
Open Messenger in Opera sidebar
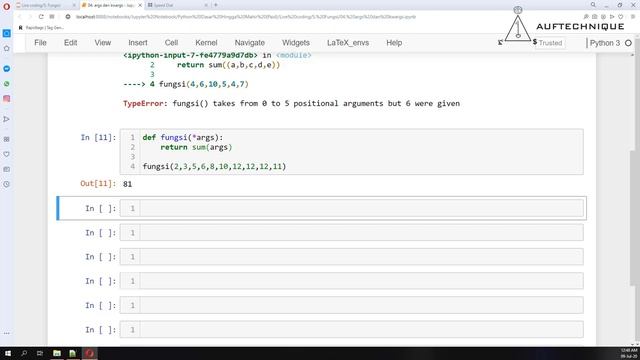pos(7,69)
